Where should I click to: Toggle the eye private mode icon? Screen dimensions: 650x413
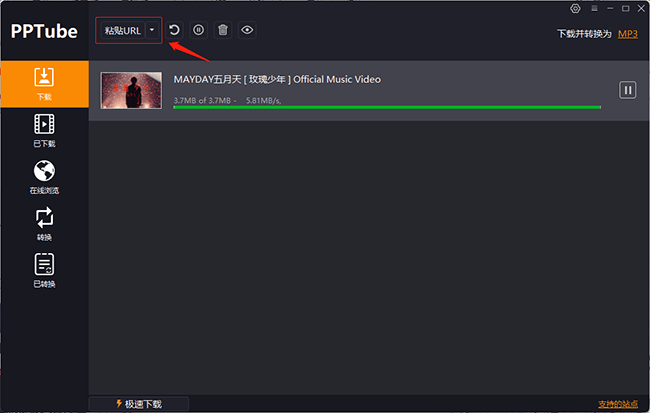(x=247, y=30)
